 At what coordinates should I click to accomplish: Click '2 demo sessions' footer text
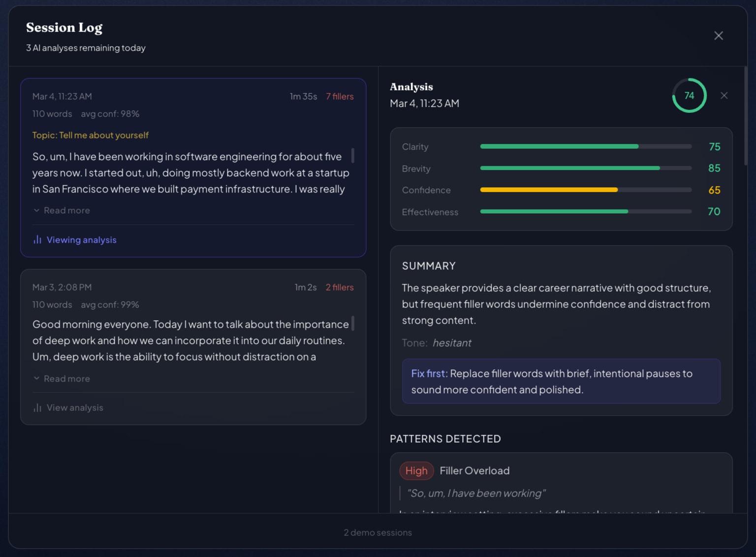(378, 532)
